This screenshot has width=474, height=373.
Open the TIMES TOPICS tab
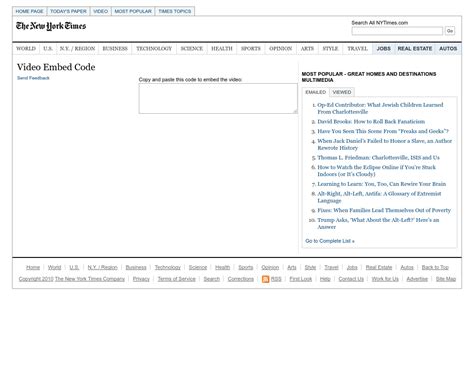175,11
